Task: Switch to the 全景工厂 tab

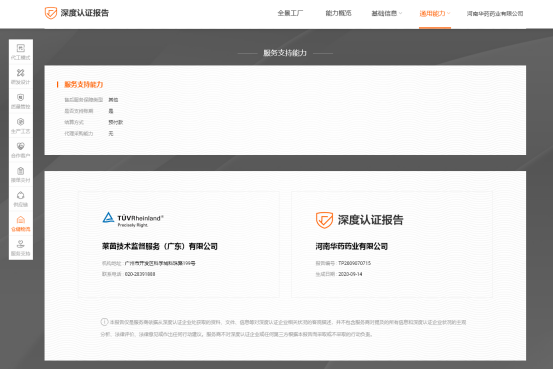Action: (290, 13)
